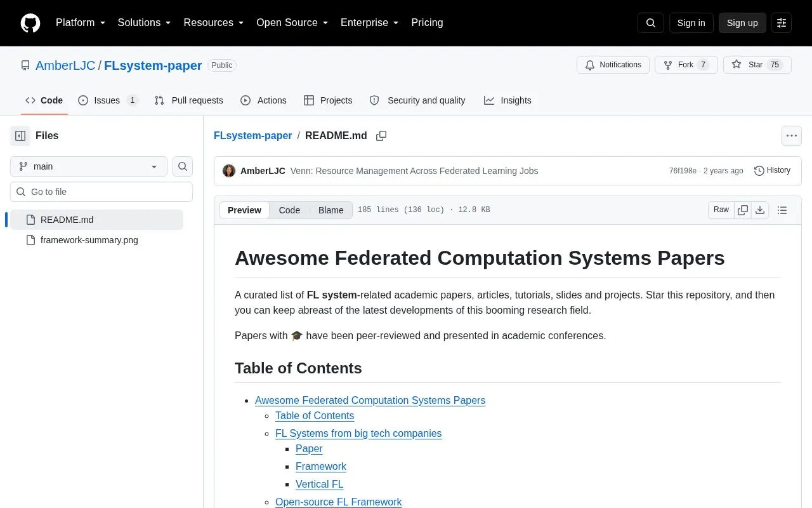The image size is (812, 508).
Task: Open the Security and quality tab
Action: click(417, 100)
